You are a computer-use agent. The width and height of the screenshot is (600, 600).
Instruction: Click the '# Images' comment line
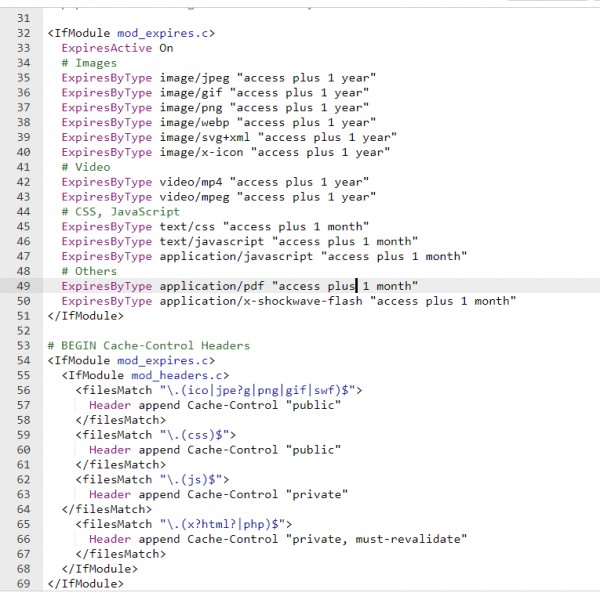[89, 63]
